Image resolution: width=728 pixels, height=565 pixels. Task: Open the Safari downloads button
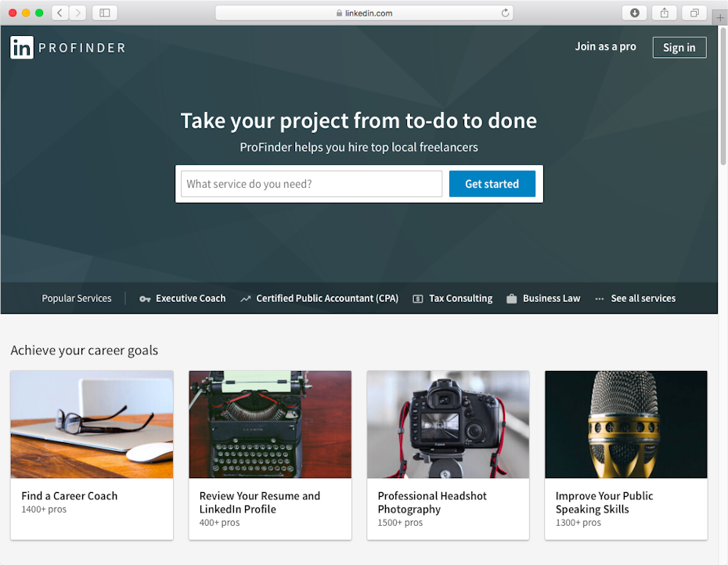pyautogui.click(x=634, y=13)
